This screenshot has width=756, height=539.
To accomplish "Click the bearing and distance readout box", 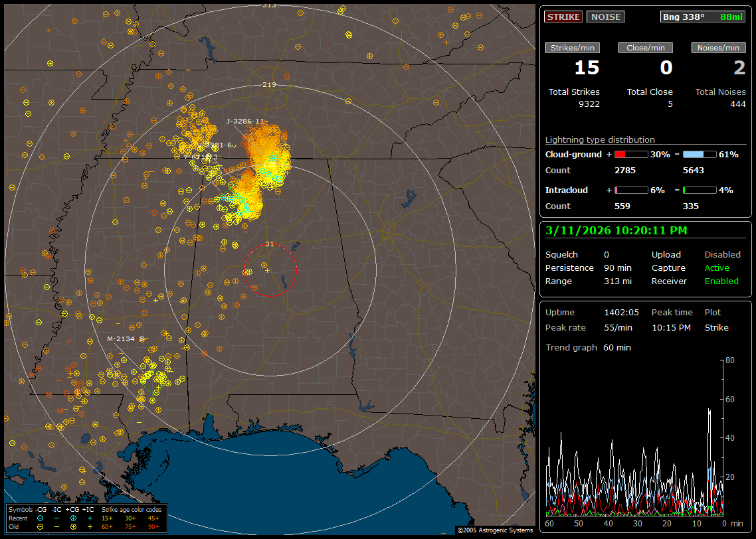I will pos(703,17).
